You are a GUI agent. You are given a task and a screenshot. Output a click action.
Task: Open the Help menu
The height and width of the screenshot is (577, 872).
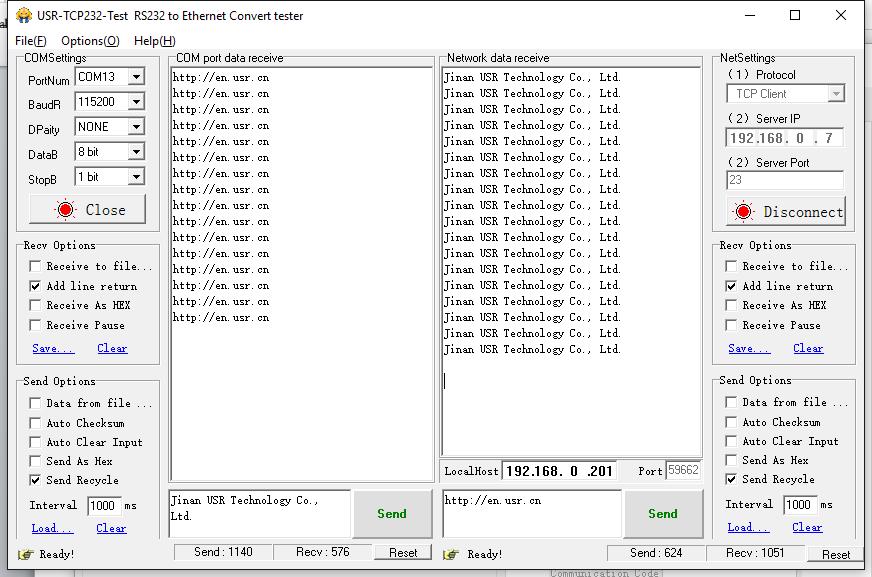(x=155, y=41)
